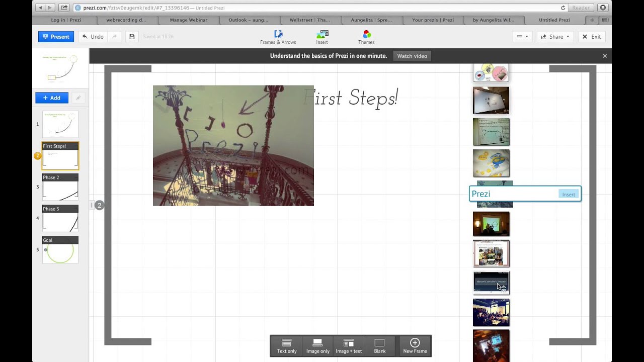The height and width of the screenshot is (362, 644).
Task: Open Frames & Arrows tool
Action: coord(278,37)
